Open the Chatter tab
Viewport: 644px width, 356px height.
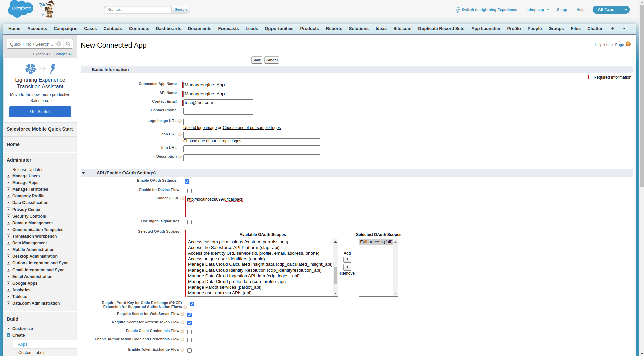[x=594, y=29]
